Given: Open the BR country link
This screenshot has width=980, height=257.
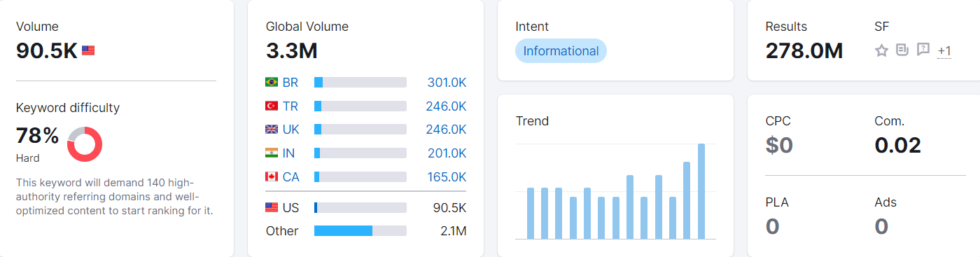Looking at the screenshot, I should pos(290,83).
